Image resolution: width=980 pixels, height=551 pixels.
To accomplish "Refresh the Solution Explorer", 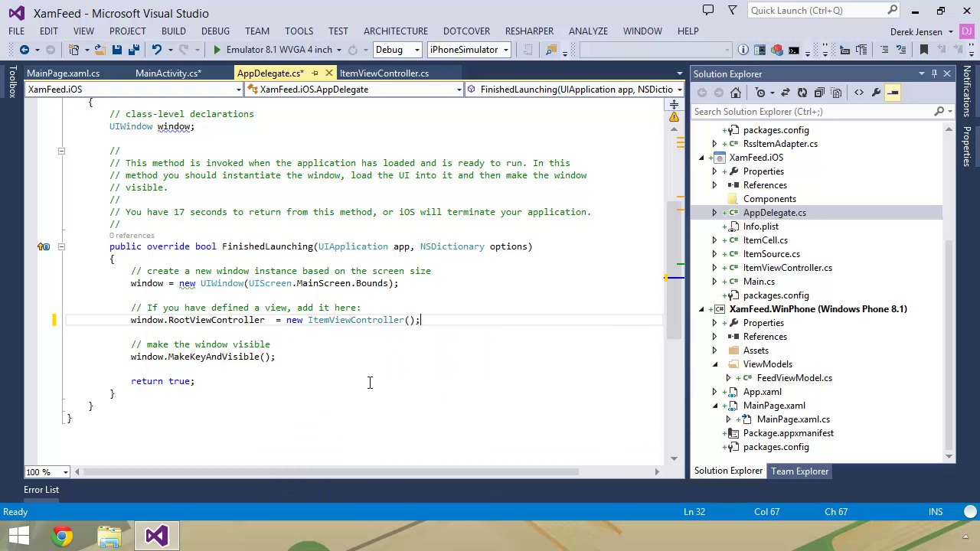I will 802,93.
